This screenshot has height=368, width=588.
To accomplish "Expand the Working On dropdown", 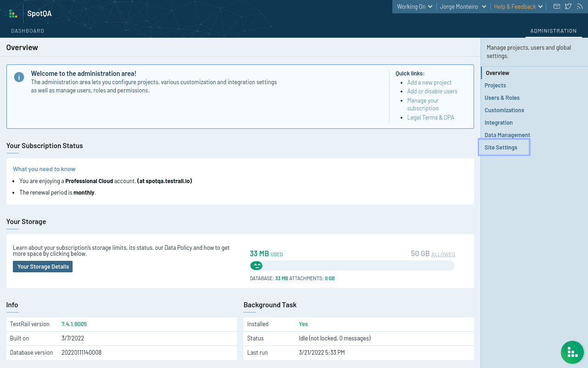I will point(414,6).
